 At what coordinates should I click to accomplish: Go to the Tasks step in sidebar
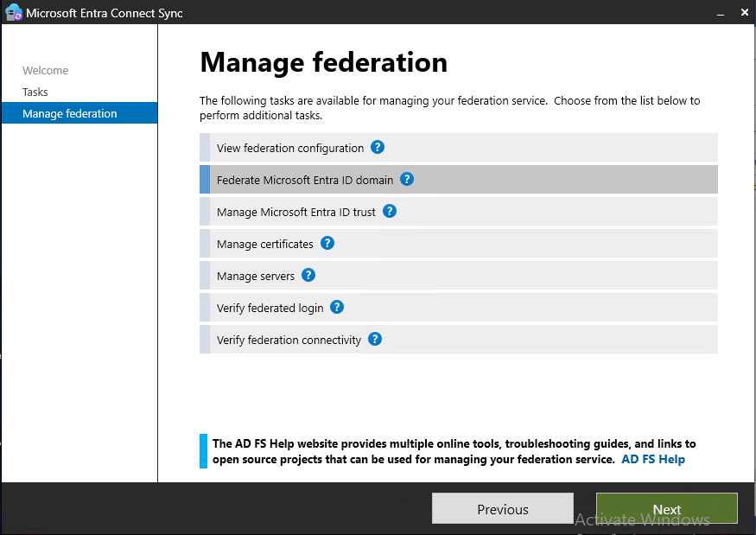click(x=35, y=92)
